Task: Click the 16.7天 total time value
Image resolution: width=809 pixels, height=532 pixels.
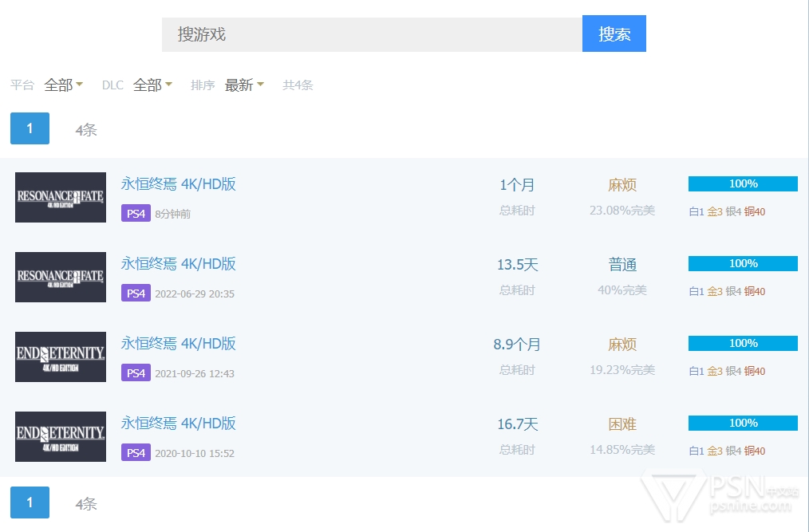Action: [517, 424]
